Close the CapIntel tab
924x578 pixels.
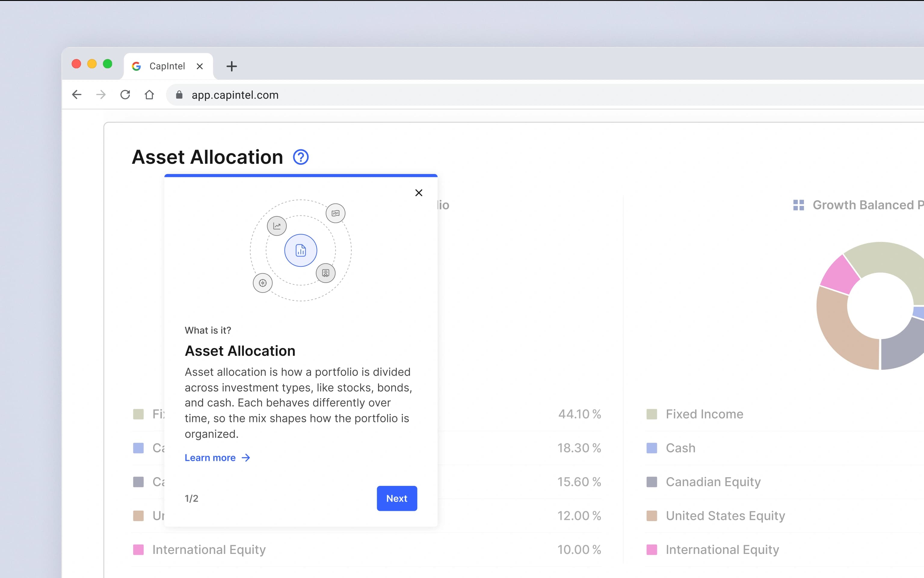tap(200, 66)
